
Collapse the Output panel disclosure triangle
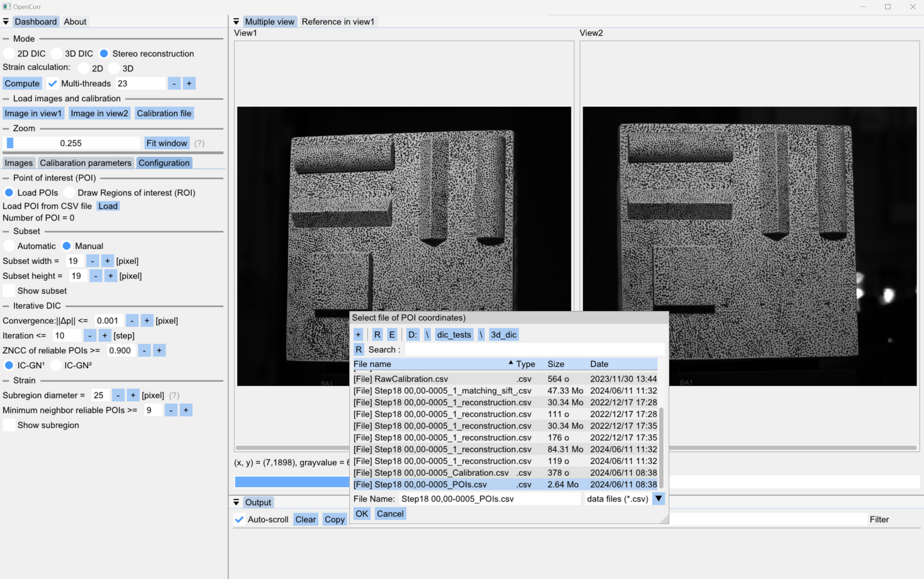point(236,502)
